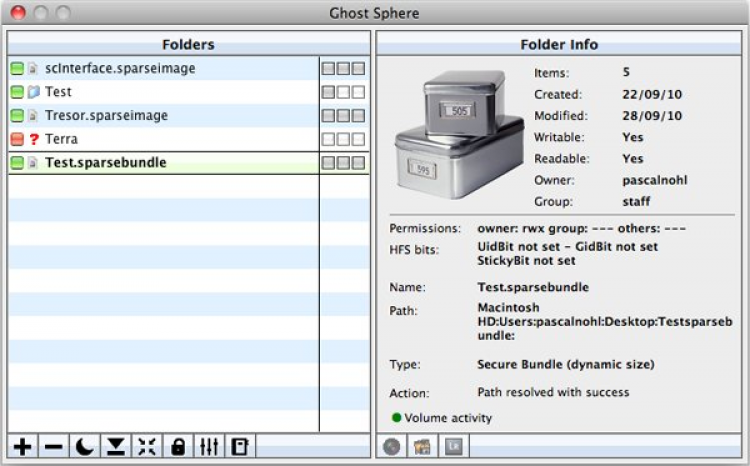Select the Test.sparsebundle entry name
750x466 pixels.
coord(106,162)
